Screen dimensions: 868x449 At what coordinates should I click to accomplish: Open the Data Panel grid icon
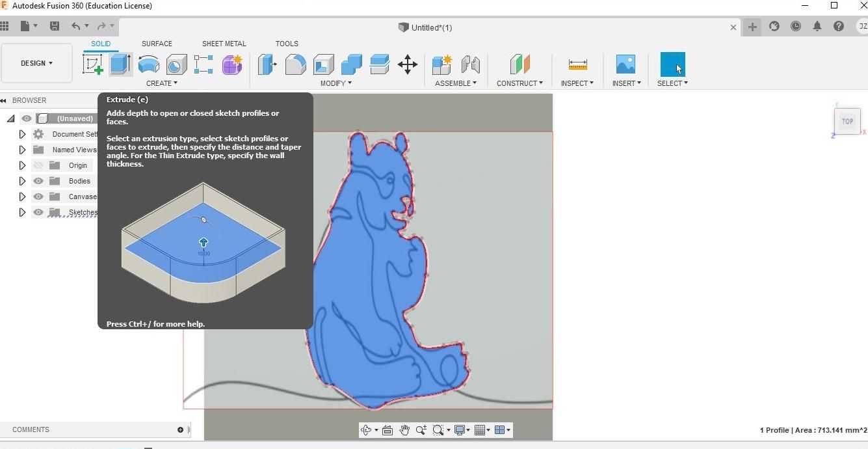[5, 27]
